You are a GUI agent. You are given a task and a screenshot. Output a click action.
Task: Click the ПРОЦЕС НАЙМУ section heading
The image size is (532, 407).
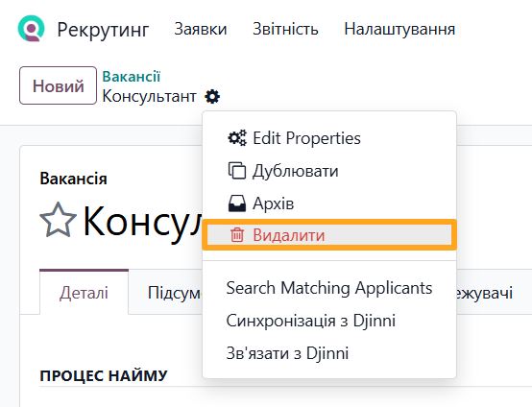coord(104,375)
